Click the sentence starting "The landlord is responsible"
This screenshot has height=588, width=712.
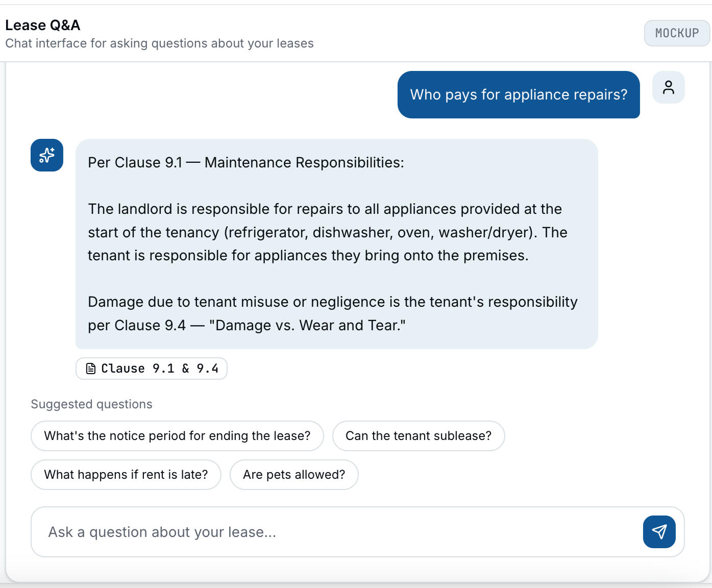pos(325,209)
